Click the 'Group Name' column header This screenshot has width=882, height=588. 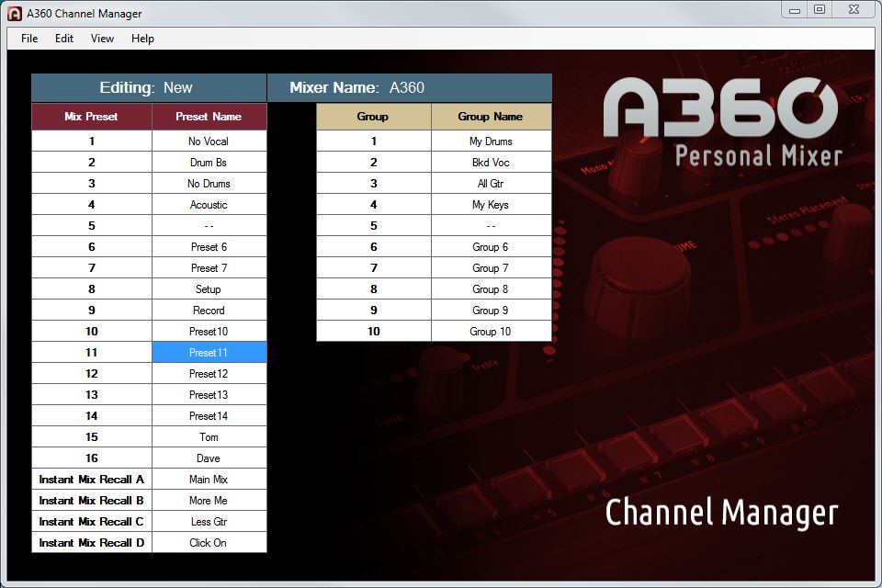[491, 117]
